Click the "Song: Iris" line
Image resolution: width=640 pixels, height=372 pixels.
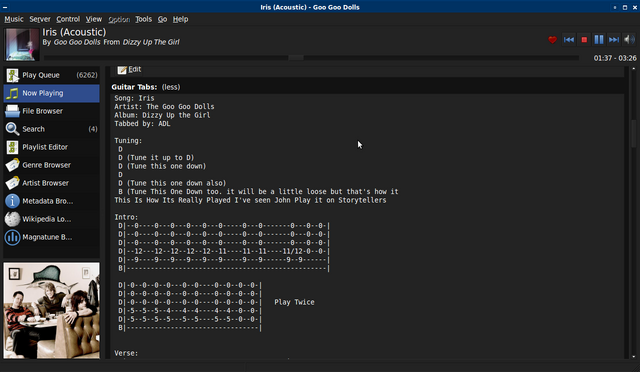pos(134,98)
